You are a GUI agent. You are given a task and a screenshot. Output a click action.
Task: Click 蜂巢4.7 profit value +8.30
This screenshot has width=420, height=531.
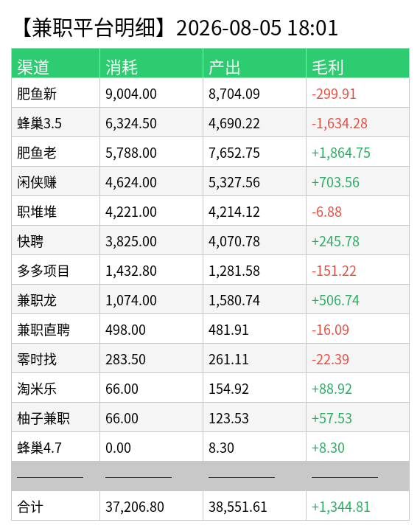pos(328,448)
